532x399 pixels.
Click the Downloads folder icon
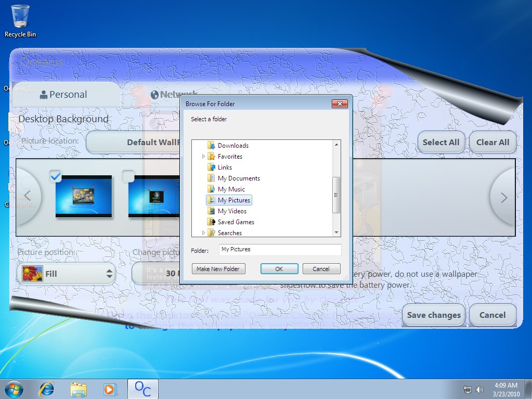tap(211, 146)
